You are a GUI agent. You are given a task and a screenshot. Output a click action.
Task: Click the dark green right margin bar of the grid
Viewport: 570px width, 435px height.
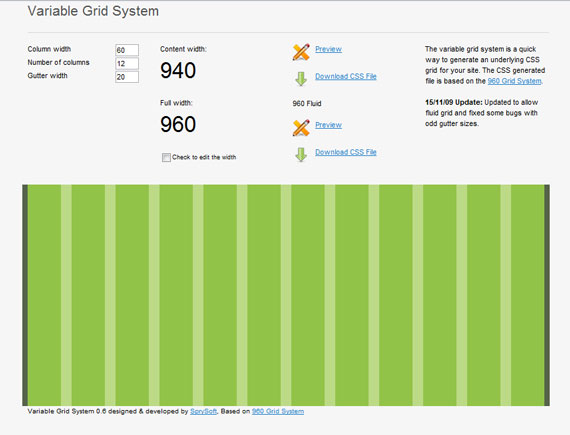(x=547, y=295)
